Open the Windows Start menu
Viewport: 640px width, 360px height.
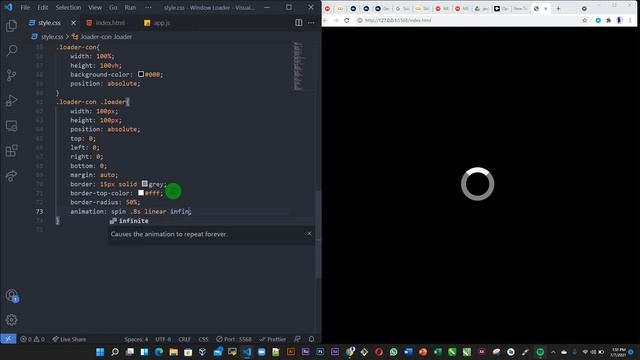point(100,352)
